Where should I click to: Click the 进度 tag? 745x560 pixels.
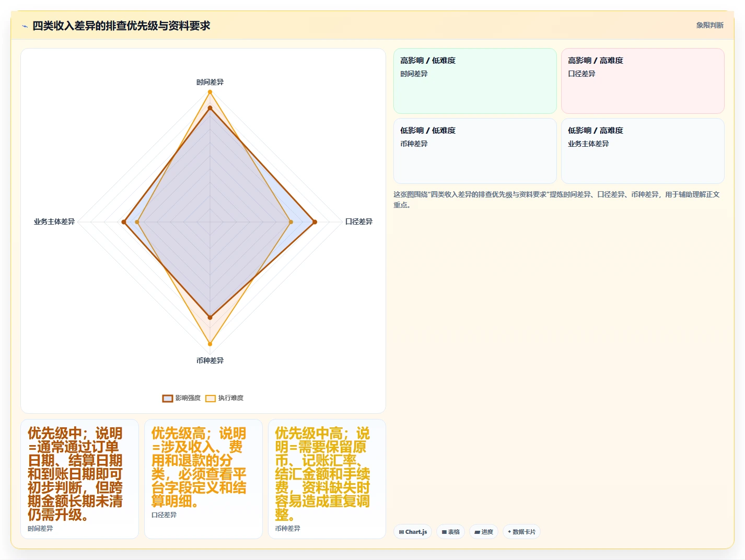point(484,532)
